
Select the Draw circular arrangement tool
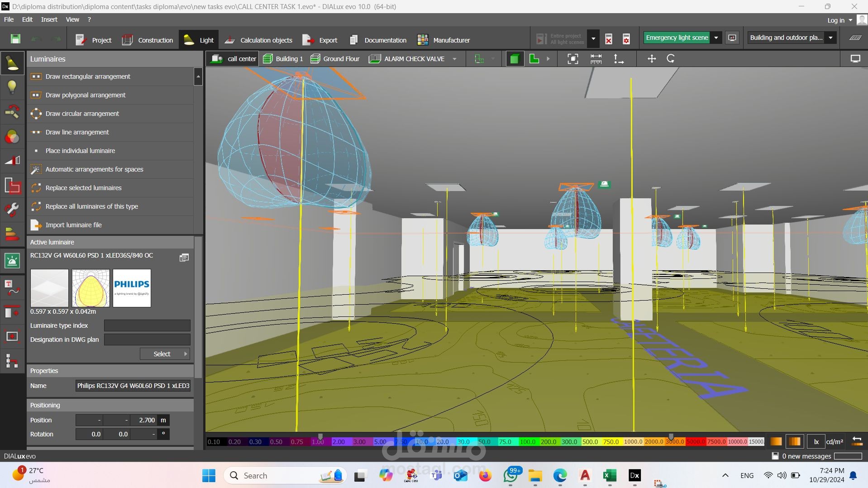point(82,114)
